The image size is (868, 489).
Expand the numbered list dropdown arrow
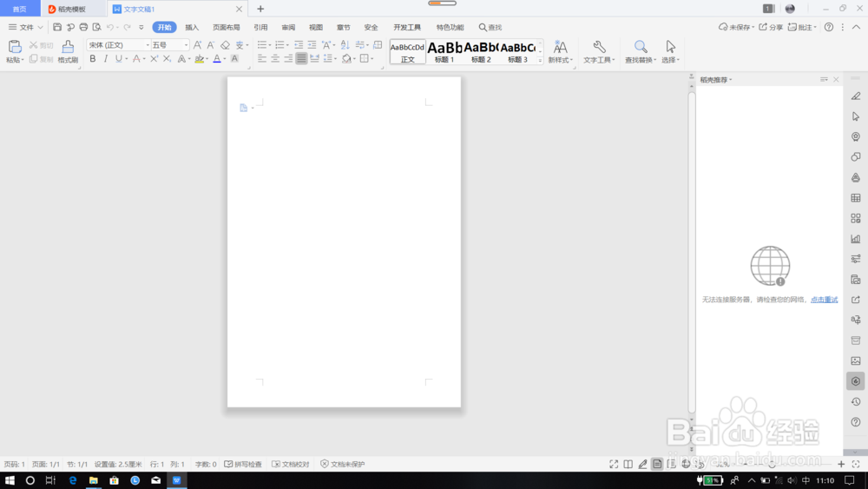(288, 45)
